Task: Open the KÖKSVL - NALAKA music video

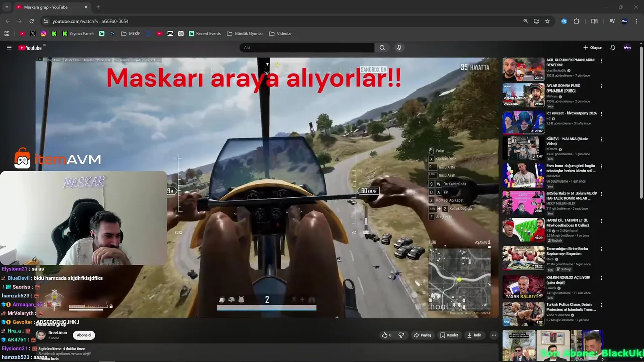Action: point(523,148)
